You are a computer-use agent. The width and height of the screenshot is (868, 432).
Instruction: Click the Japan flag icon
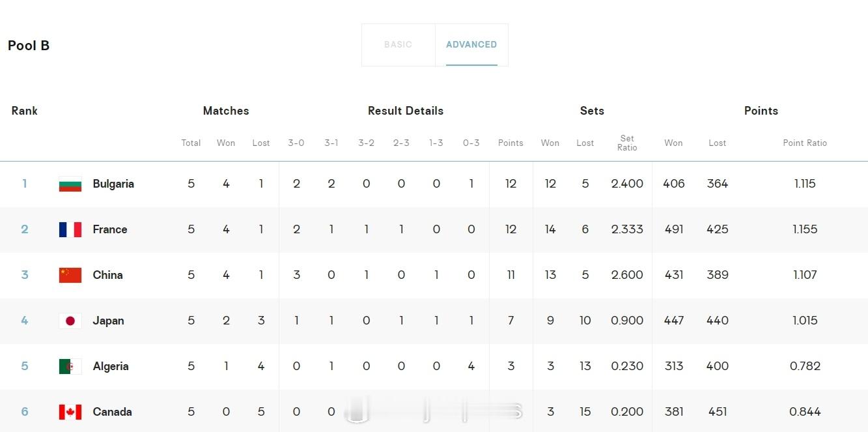coord(70,321)
